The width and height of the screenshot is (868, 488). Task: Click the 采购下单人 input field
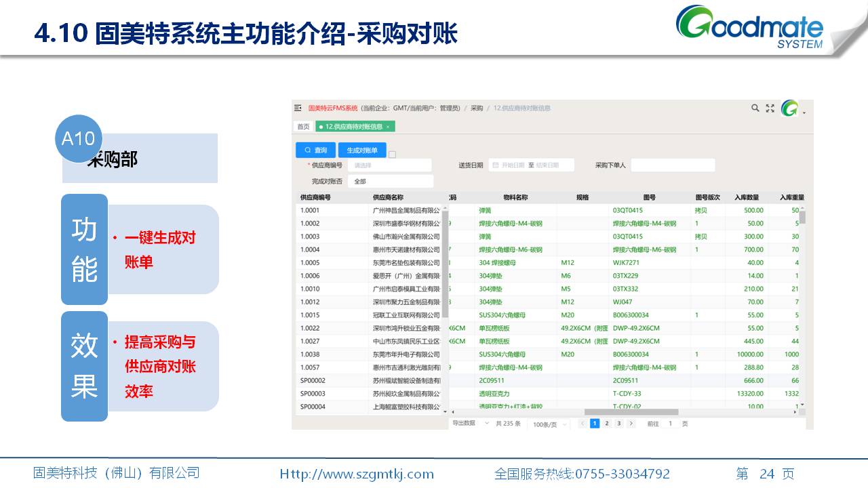673,165
